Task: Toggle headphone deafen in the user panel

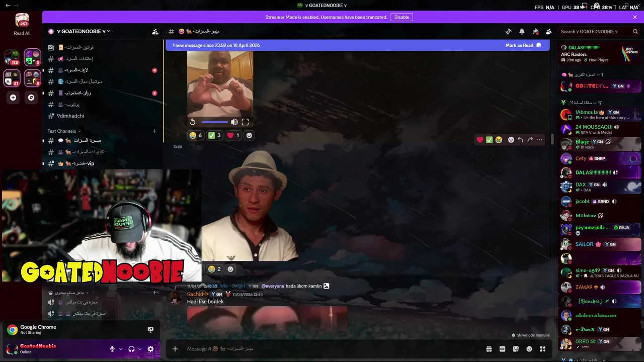Action: click(131, 349)
